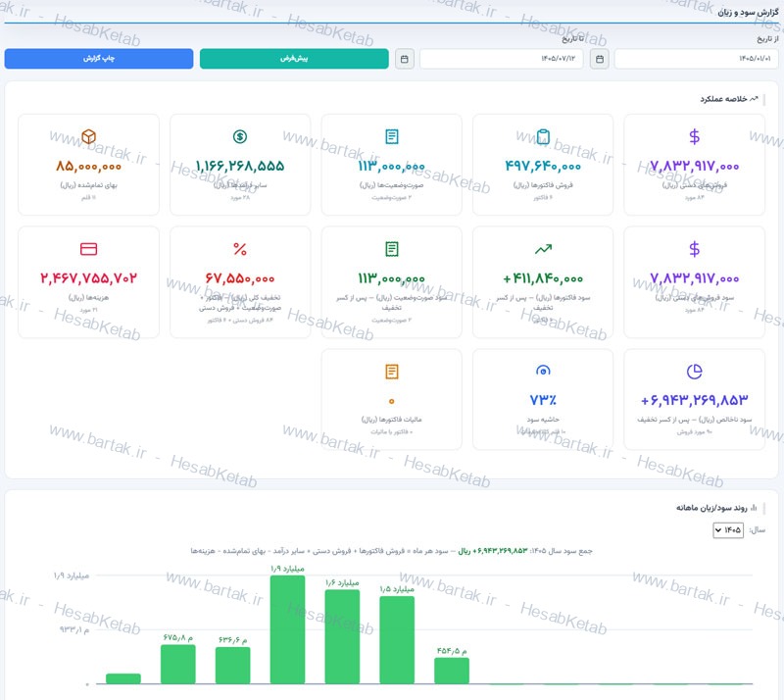
Task: Click the trend icon beside the خلاصه عملکرد heading
Action: (x=754, y=99)
